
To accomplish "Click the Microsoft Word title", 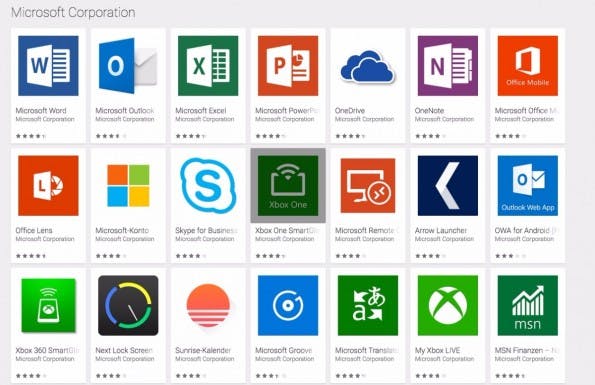I will (41, 110).
